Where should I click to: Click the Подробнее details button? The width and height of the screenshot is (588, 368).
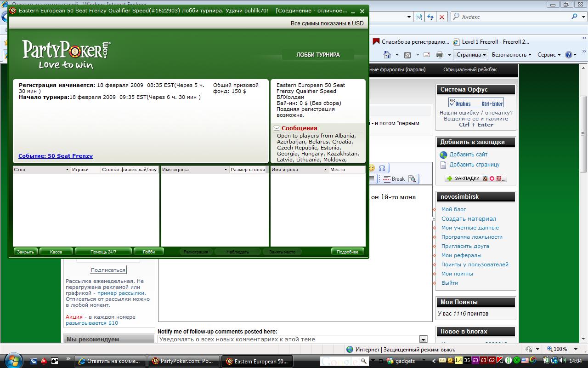coord(348,252)
